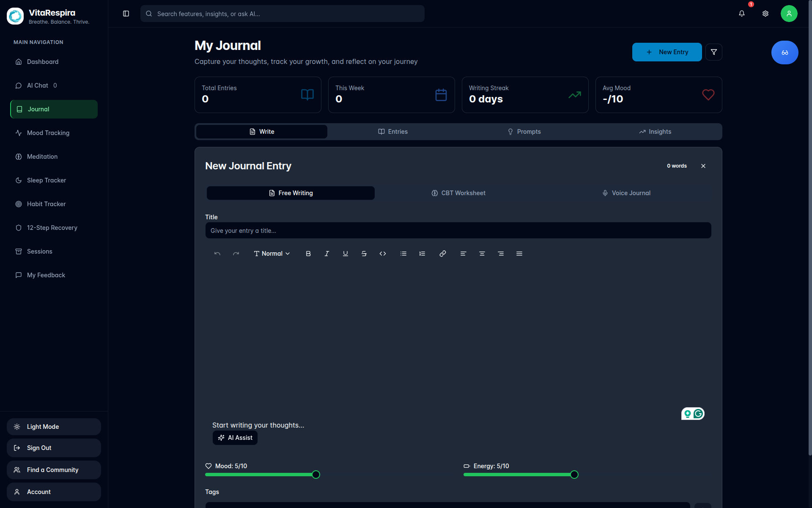Screen dimensions: 812x508
Task: Click the Mood slider handle
Action: (x=316, y=475)
